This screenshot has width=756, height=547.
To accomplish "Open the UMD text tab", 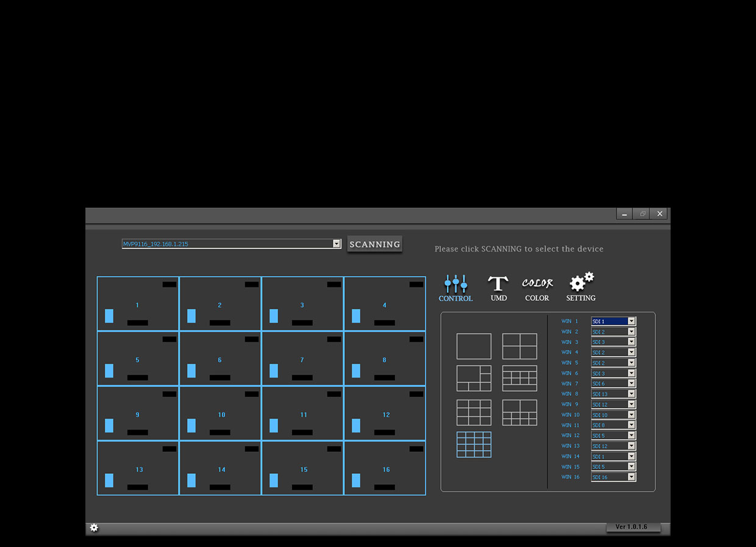I will click(x=498, y=288).
